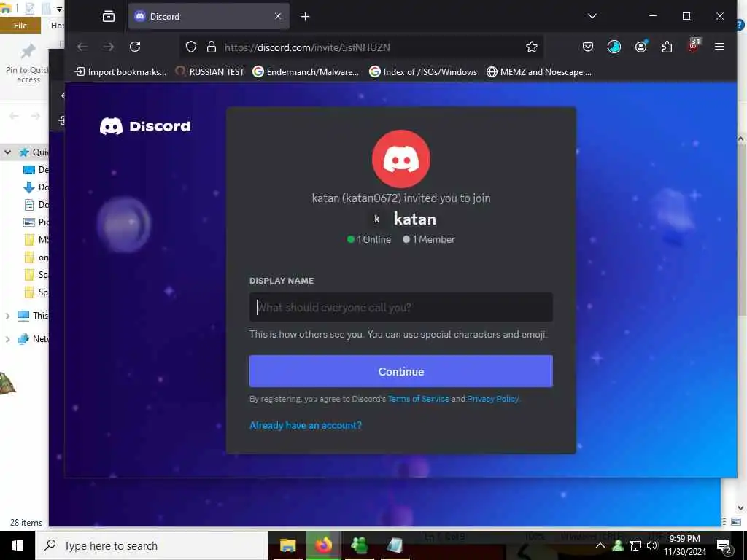Screen dimensions: 747x560
Task: Open the Firefox hamburger application menu
Action: pyautogui.click(x=719, y=47)
